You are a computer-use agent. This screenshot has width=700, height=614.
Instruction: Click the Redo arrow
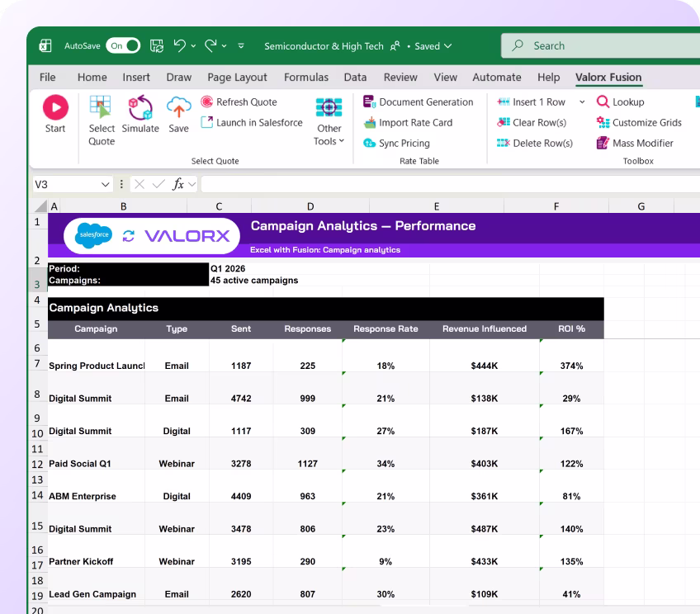210,45
